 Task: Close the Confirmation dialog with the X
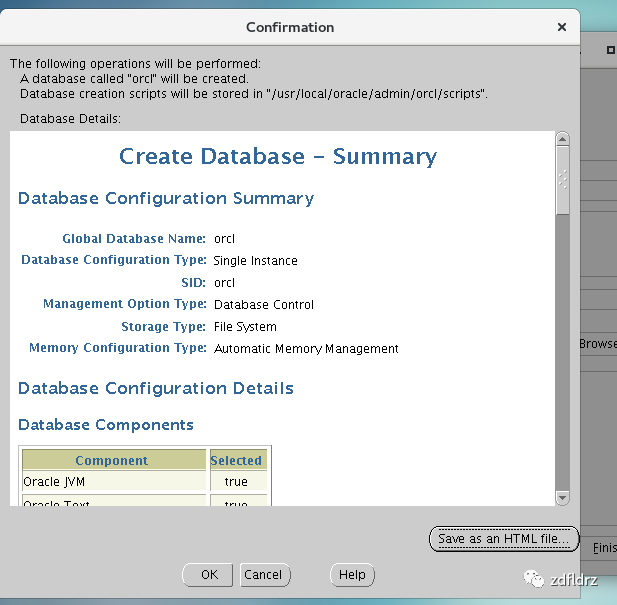coord(562,27)
